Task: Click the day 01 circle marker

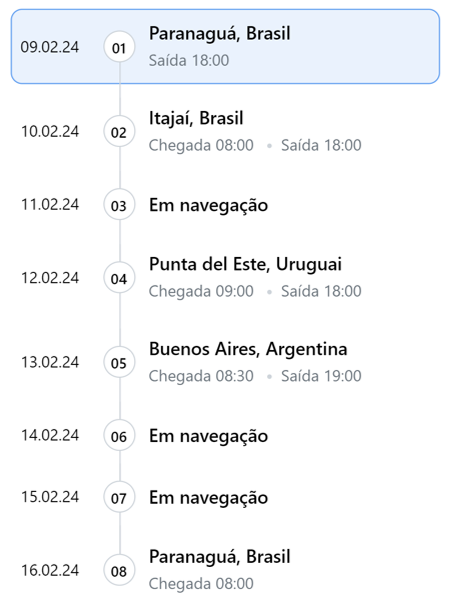Action: coord(119,47)
